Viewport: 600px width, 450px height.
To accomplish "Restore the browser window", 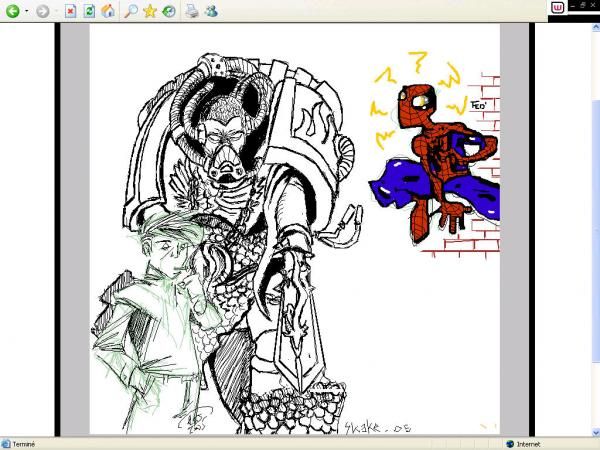I will tap(583, 5).
